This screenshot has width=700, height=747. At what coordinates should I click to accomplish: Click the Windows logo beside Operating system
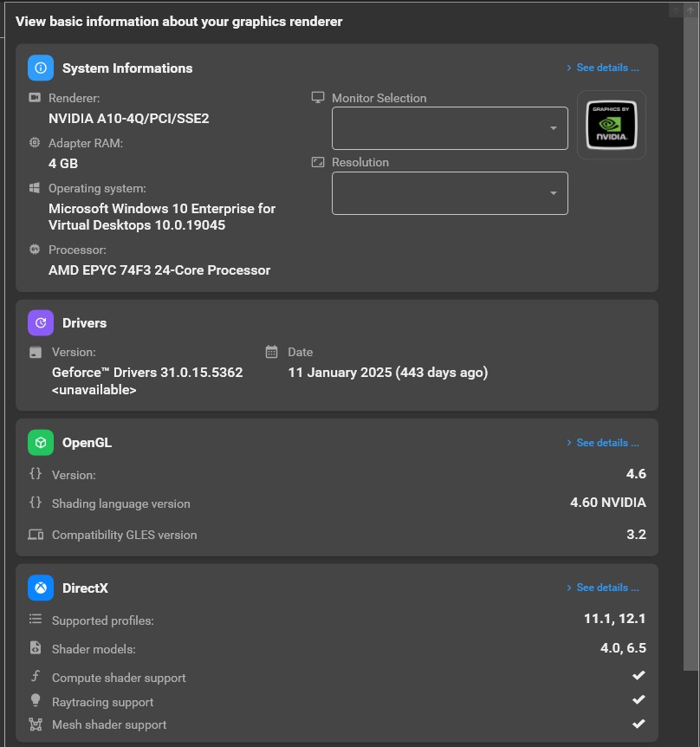[35, 188]
